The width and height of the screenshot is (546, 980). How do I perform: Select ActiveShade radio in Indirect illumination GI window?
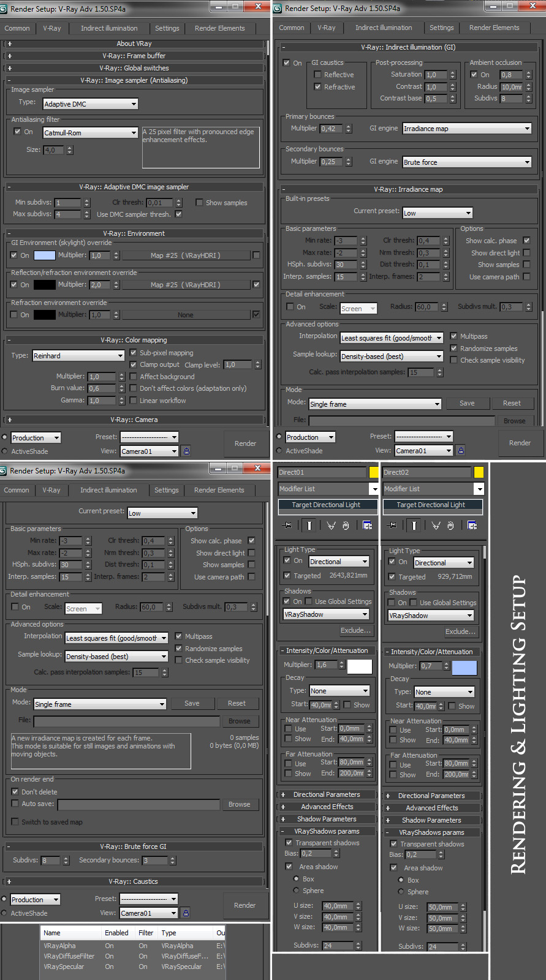[279, 451]
